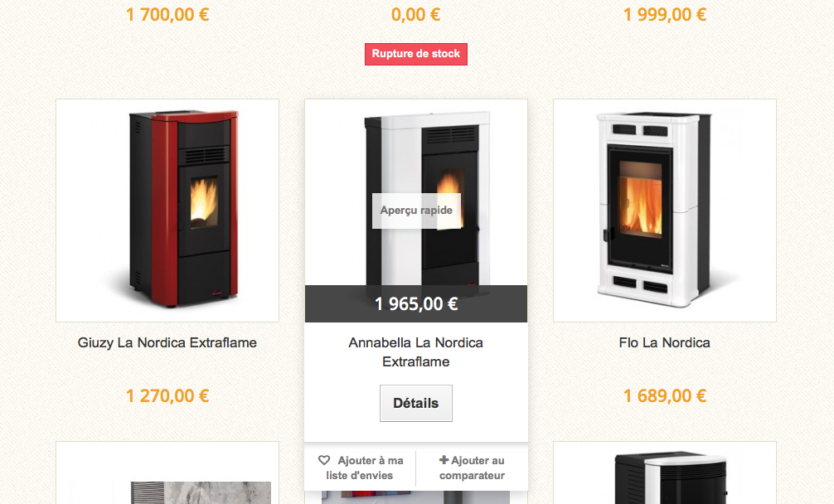Click the 1 270,00 € Giuzy price
Viewport: 834px width, 504px height.
click(167, 396)
